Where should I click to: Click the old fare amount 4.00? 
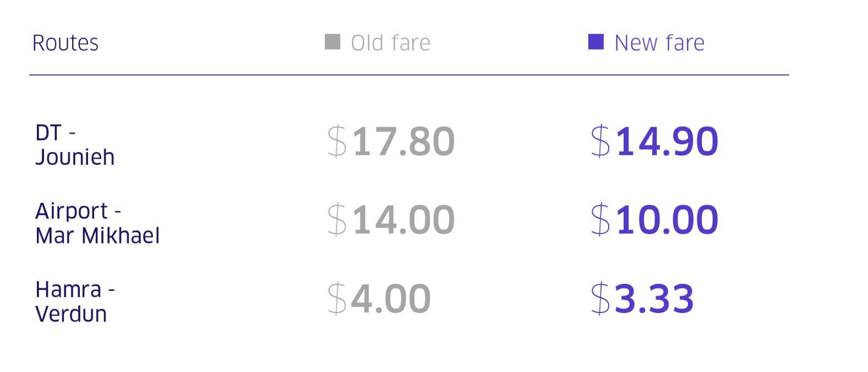coord(391,299)
